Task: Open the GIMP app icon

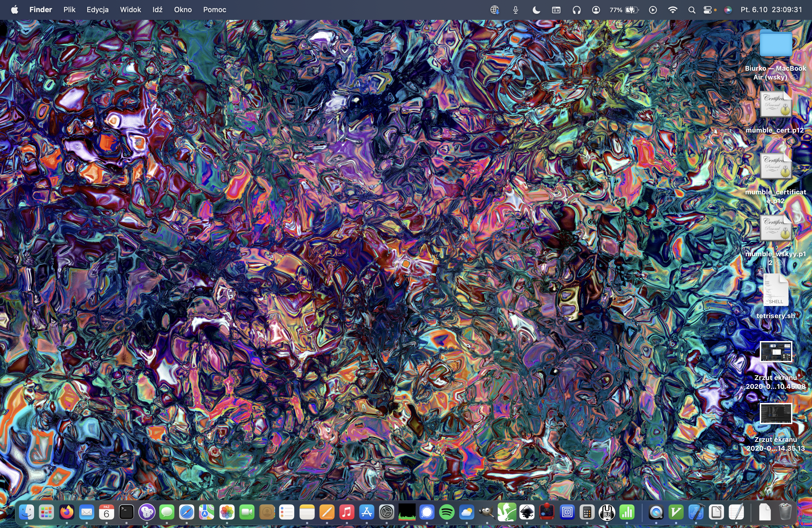Action: (x=487, y=512)
